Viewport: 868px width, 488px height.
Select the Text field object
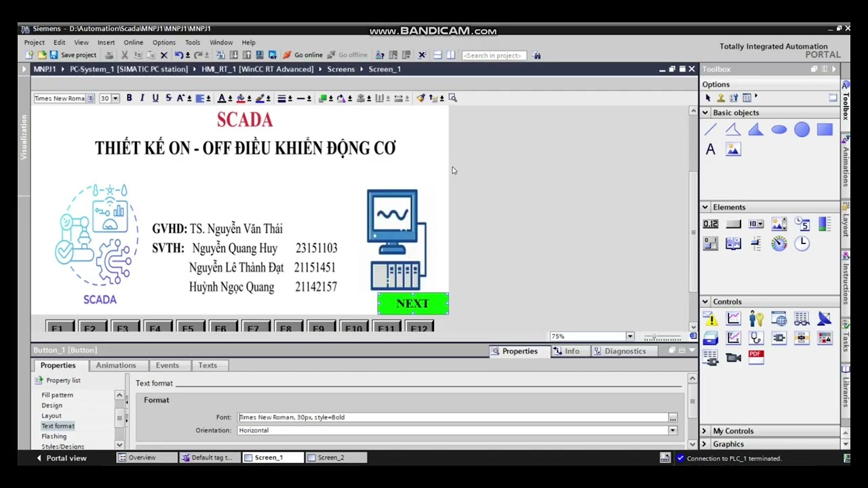711,150
